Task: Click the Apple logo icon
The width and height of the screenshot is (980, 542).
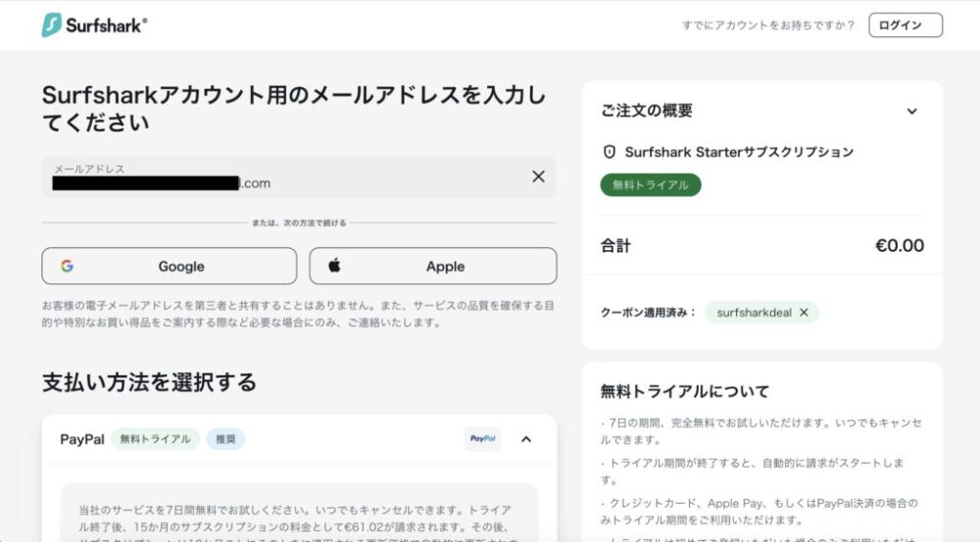Action: tap(334, 266)
